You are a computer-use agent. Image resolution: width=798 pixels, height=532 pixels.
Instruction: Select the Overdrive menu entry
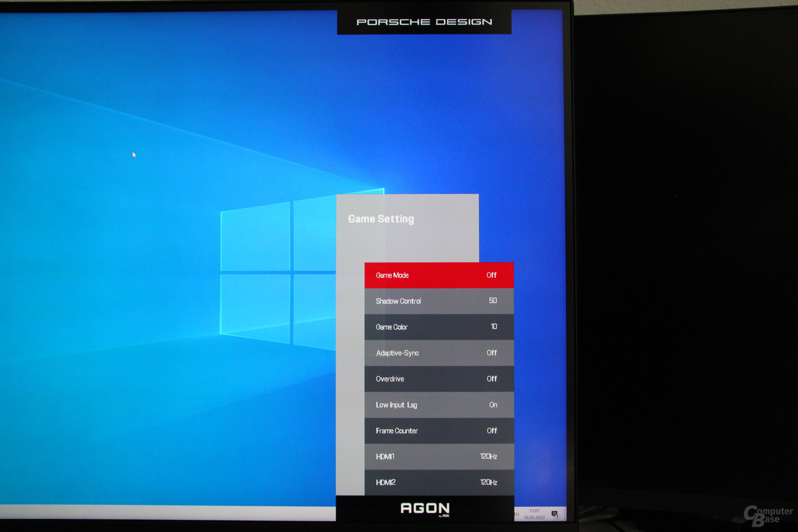coord(439,379)
